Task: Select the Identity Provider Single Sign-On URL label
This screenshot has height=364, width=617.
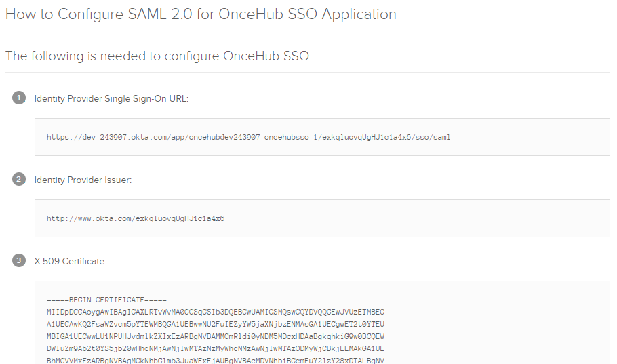Action: (111, 98)
